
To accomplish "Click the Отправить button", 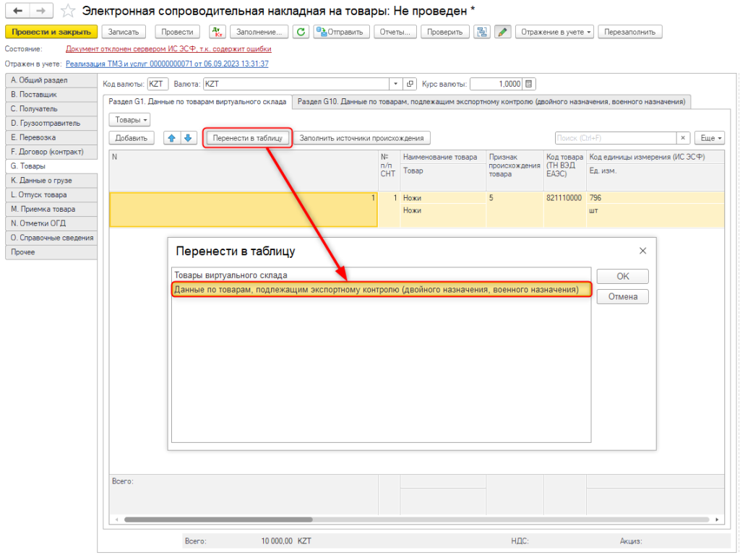I will click(342, 32).
